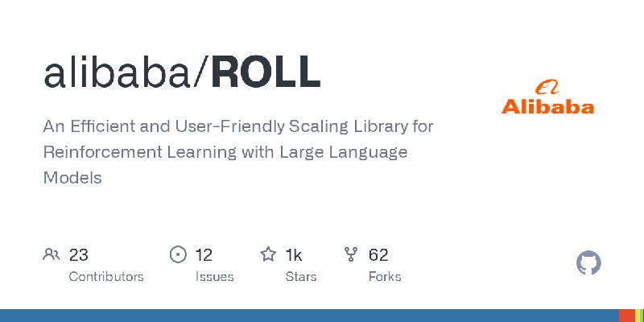The height and width of the screenshot is (322, 644).
Task: Click the Issues circle-dot icon
Action: pyautogui.click(x=178, y=254)
